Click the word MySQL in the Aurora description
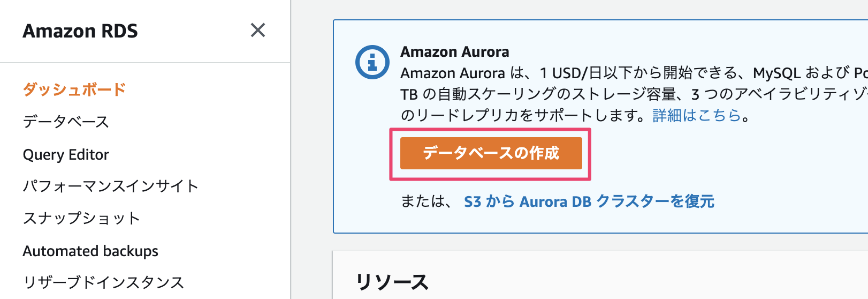 pyautogui.click(x=776, y=73)
